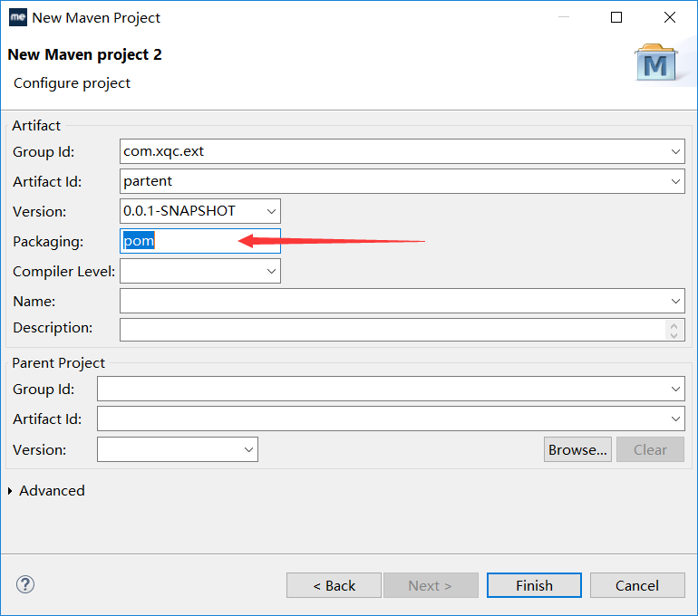
Task: Click the help question mark icon
Action: 25,584
